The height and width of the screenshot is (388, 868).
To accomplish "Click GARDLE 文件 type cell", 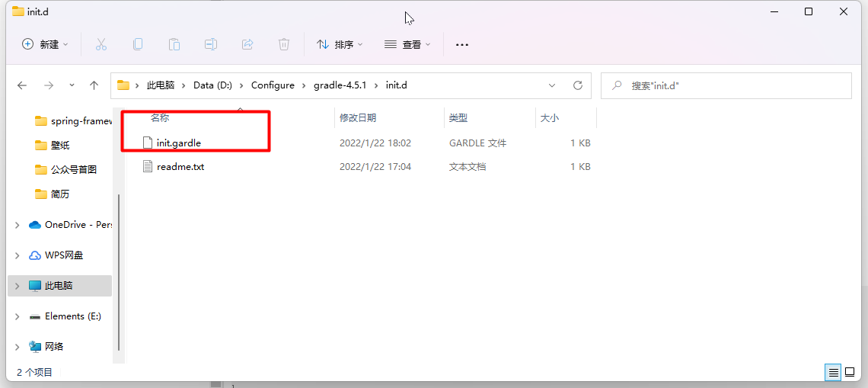I will tap(477, 143).
